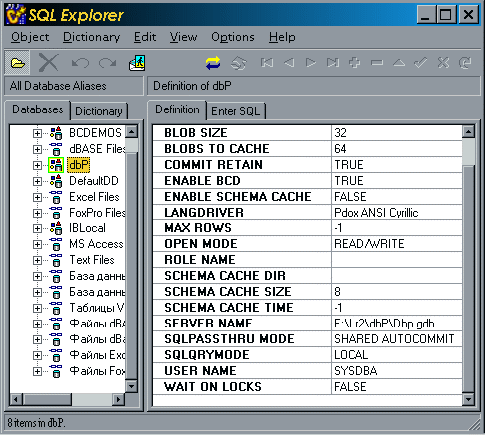This screenshot has width=486, height=436.
Task: Click the BLOB SIZE value 32
Action: pos(397,133)
